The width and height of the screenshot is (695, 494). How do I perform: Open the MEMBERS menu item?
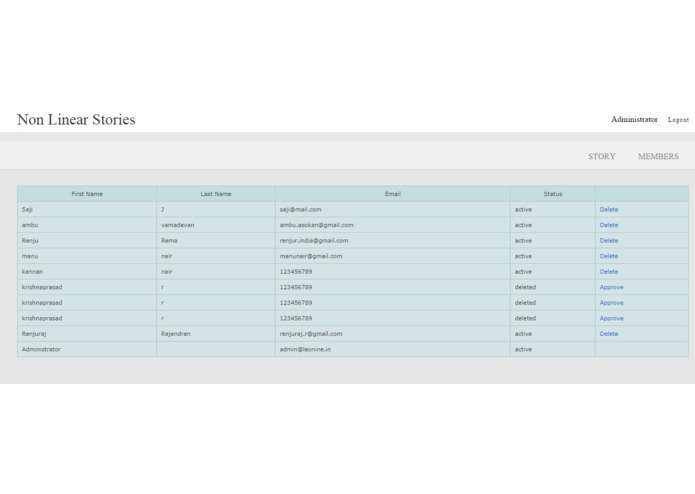pyautogui.click(x=658, y=156)
